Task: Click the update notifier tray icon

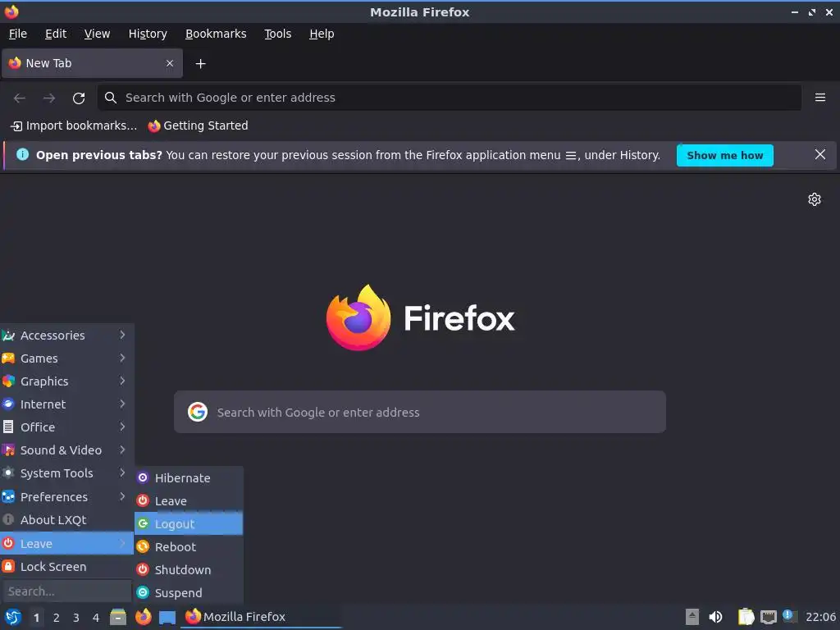Action: tap(790, 616)
